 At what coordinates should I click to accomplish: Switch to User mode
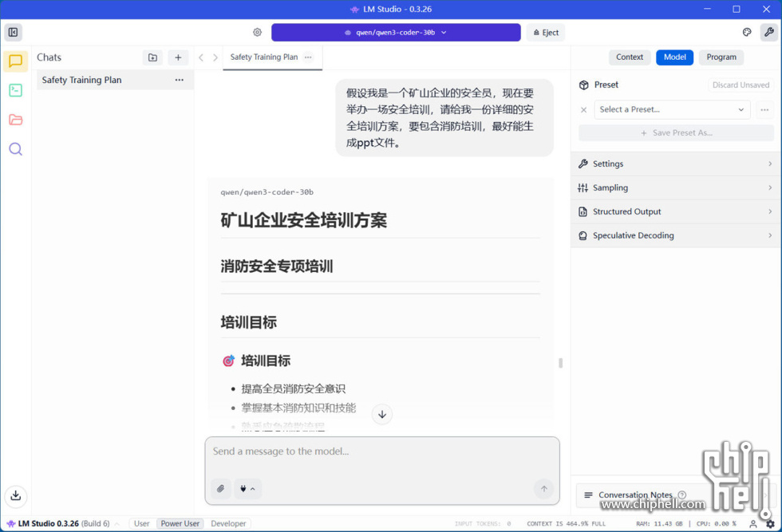point(142,523)
